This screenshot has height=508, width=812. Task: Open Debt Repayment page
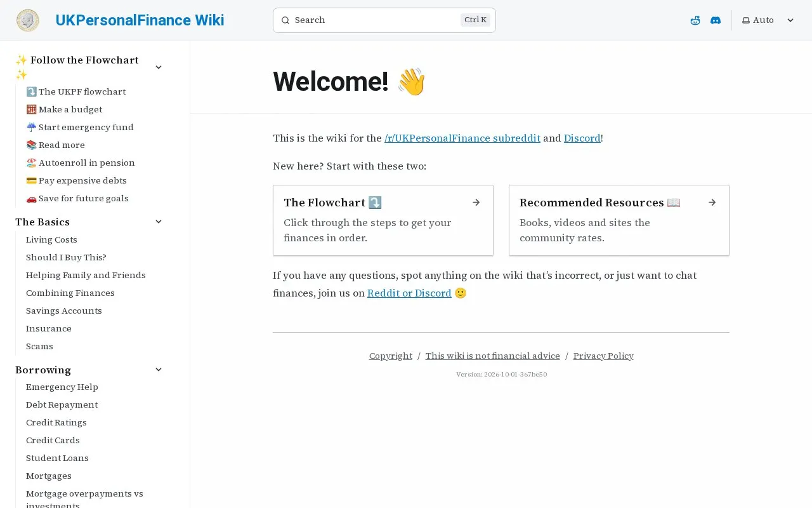(x=62, y=404)
